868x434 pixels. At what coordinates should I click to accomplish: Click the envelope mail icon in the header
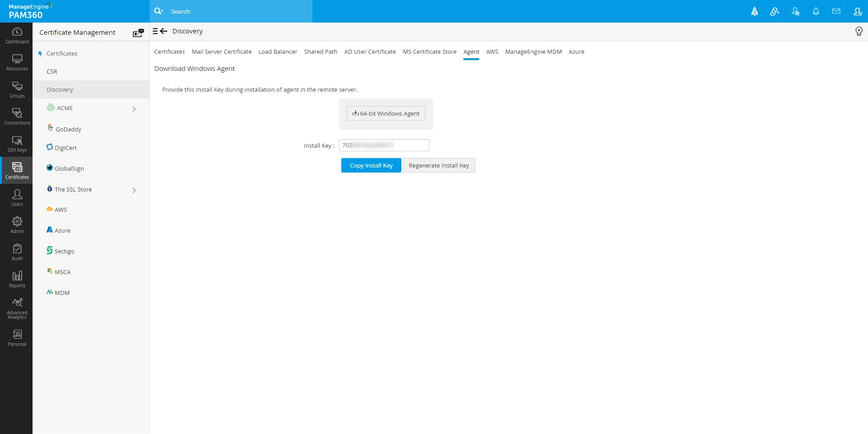[836, 11]
